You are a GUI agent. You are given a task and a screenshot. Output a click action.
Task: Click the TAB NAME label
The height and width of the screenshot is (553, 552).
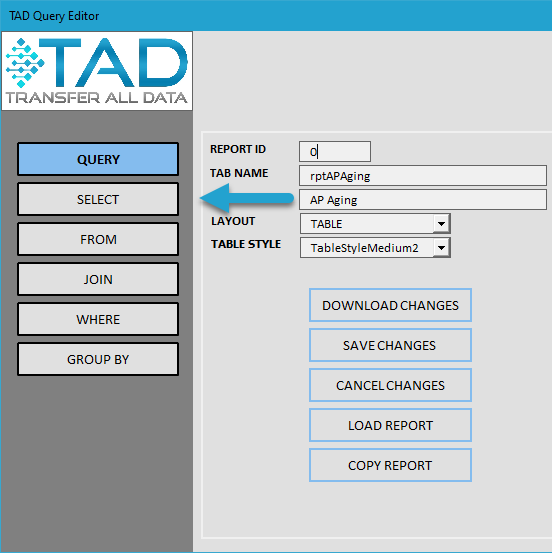pos(239,173)
